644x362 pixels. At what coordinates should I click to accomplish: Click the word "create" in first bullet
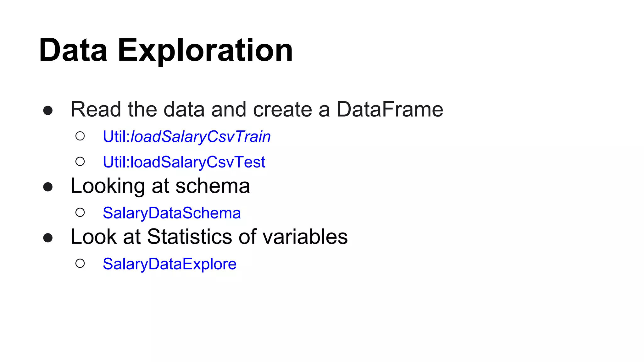coord(282,109)
